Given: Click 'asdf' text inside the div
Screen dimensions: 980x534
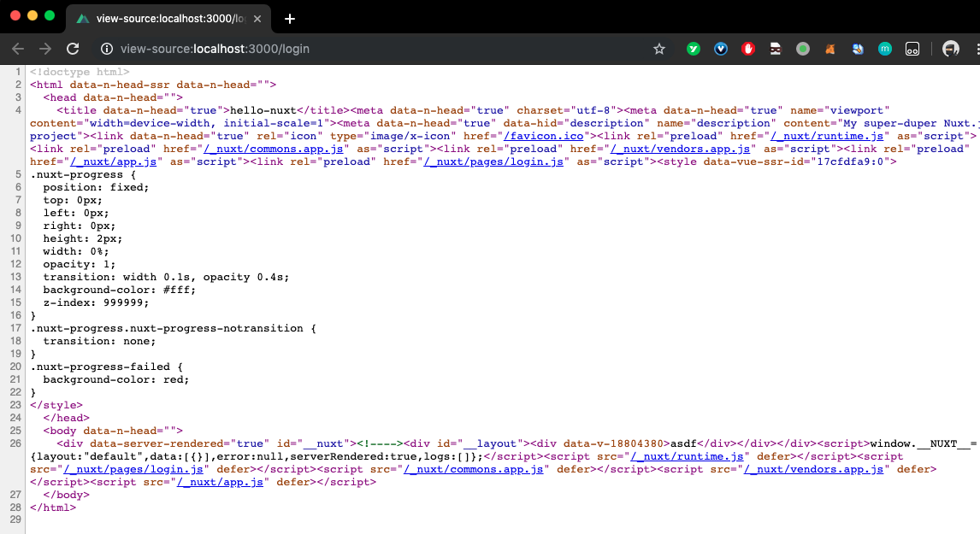Looking at the screenshot, I should (683, 443).
